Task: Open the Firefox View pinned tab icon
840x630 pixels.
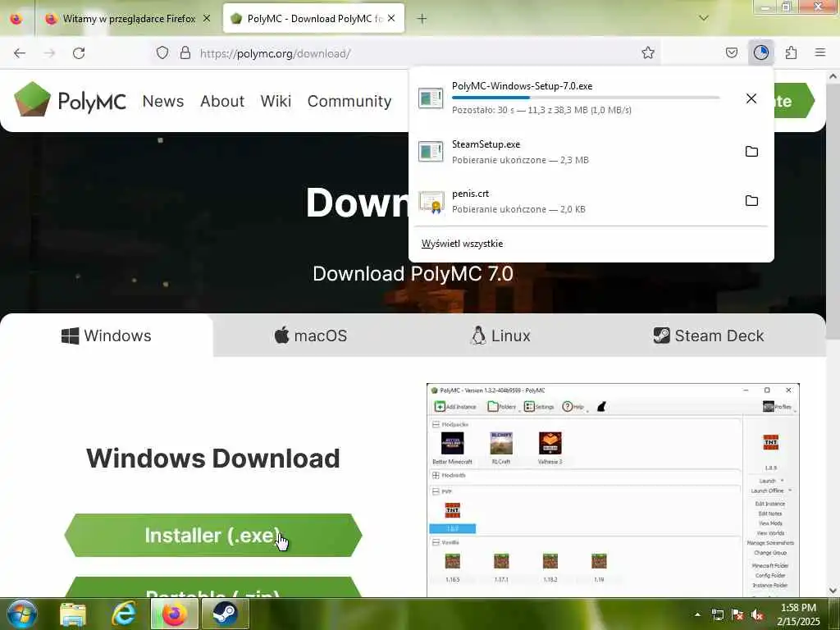Action: [16, 19]
